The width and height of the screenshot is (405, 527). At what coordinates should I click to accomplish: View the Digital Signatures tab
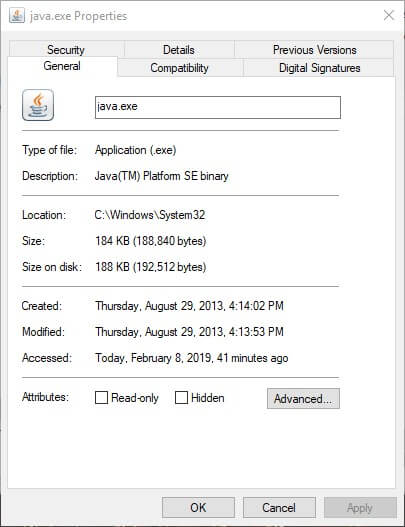coord(319,68)
